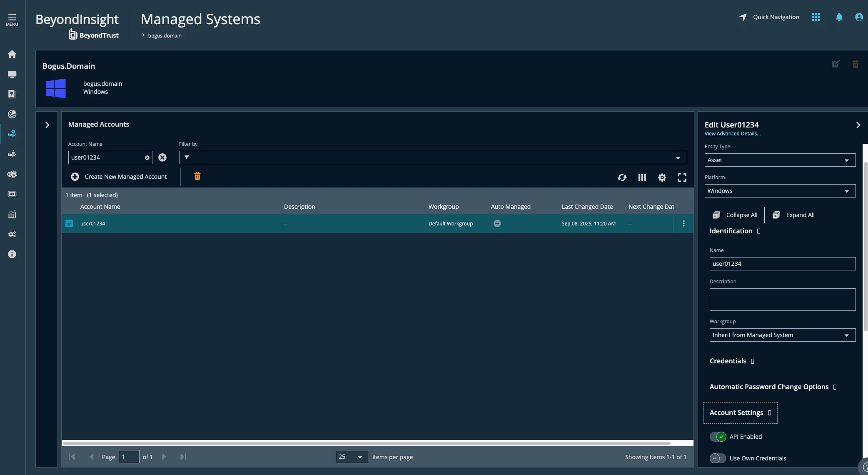The width and height of the screenshot is (868, 475).
Task: Delete selected managed account (orange trash)
Action: tap(197, 176)
